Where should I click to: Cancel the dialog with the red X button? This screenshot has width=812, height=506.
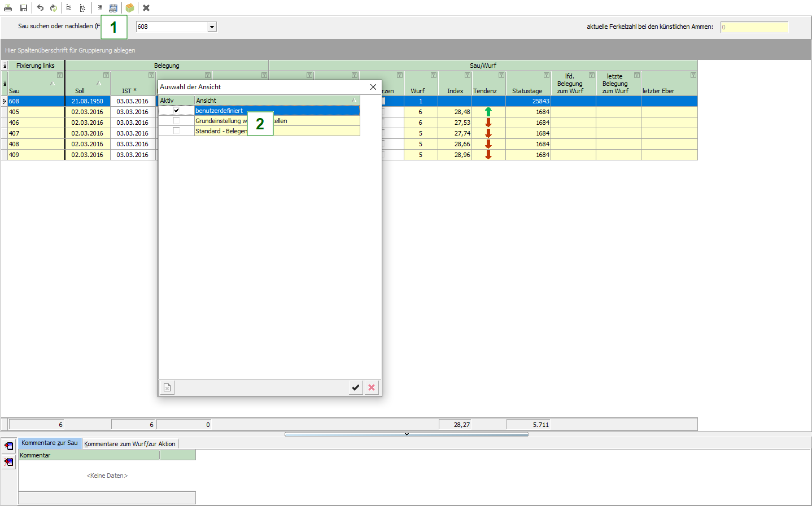[372, 387]
